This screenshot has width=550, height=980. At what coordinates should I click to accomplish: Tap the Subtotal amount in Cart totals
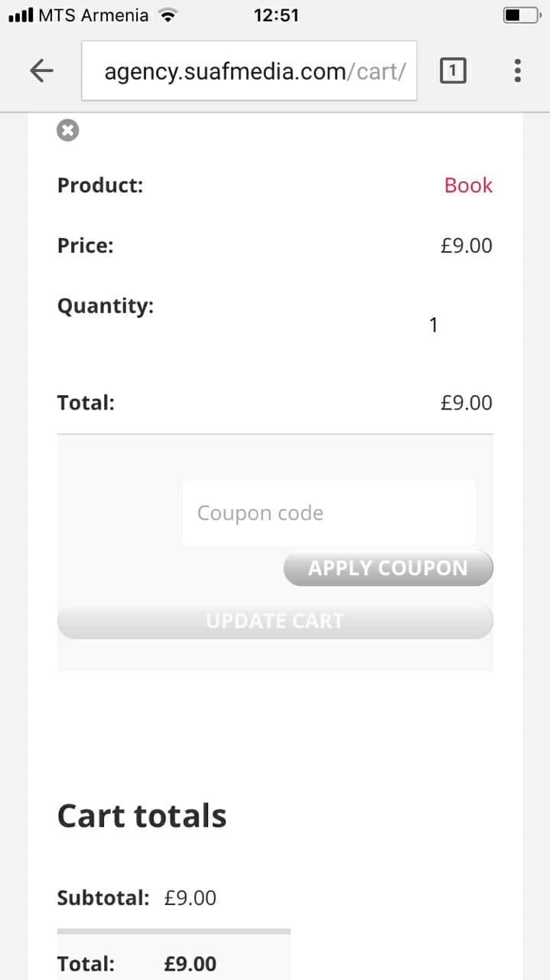coord(190,897)
